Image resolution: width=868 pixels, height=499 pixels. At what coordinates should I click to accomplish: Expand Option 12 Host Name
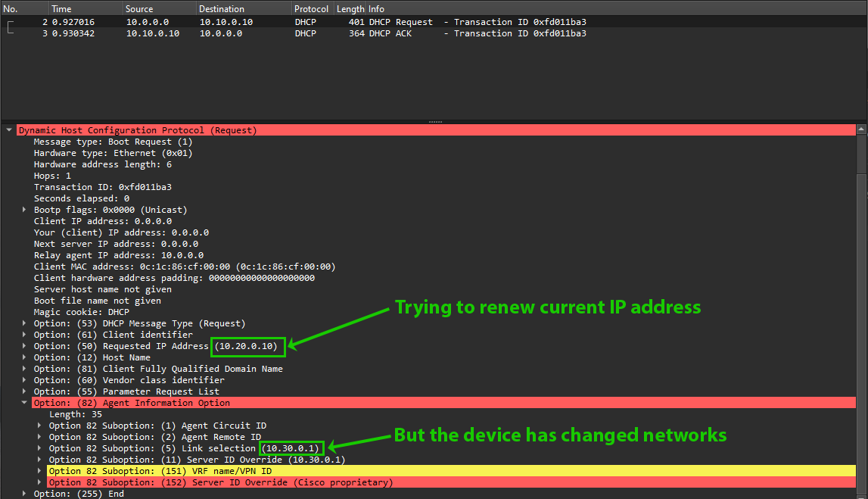23,357
